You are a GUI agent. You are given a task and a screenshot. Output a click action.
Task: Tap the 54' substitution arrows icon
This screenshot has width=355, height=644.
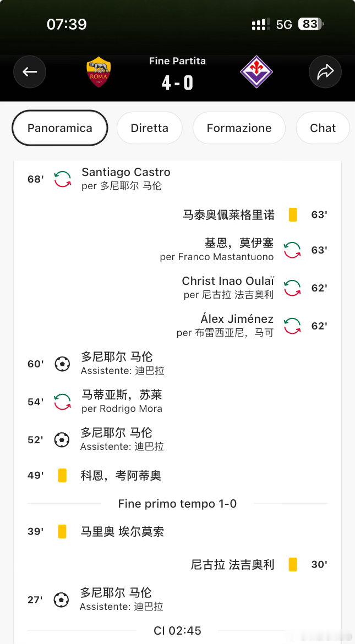[62, 401]
